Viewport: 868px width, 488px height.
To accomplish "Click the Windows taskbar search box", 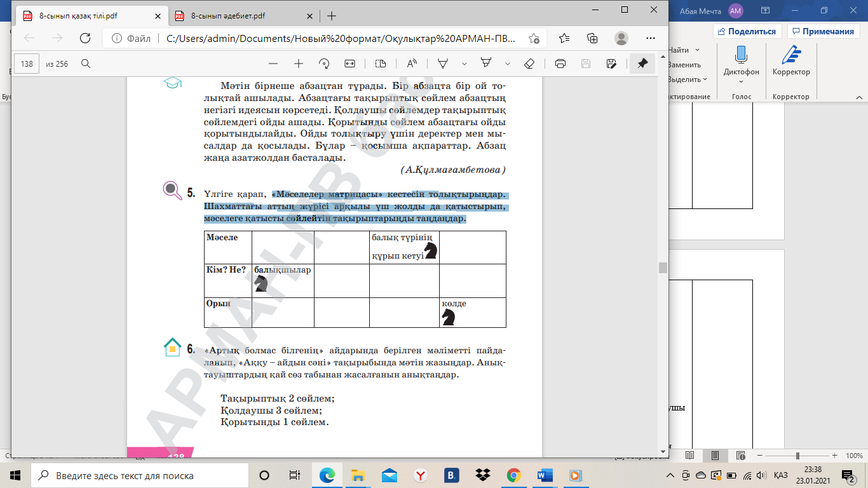I will click(140, 475).
